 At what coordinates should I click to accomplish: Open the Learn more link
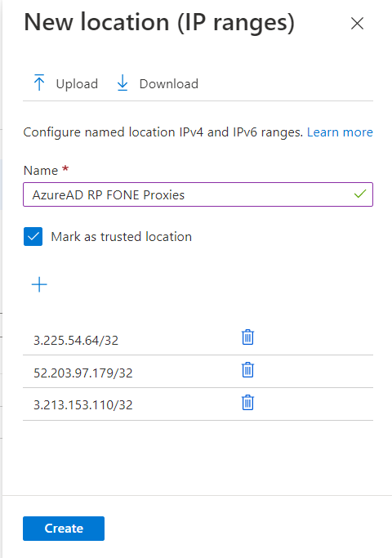340,132
